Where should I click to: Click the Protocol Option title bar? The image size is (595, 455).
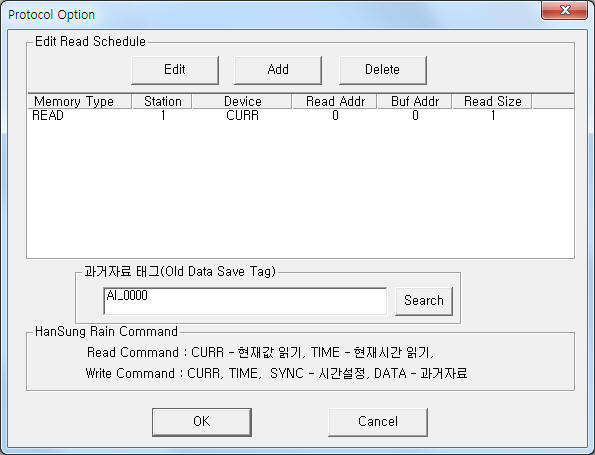coord(266,14)
